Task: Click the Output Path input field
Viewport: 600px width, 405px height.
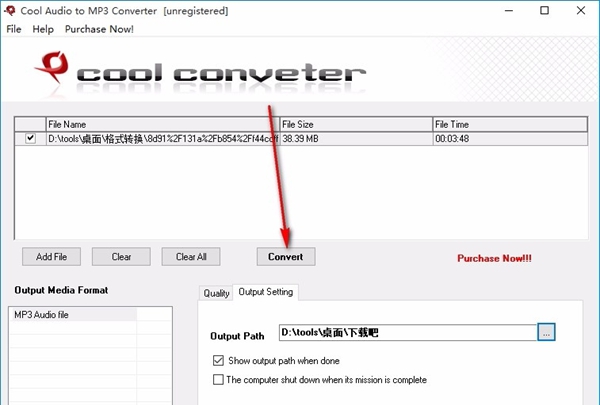Action: 408,332
